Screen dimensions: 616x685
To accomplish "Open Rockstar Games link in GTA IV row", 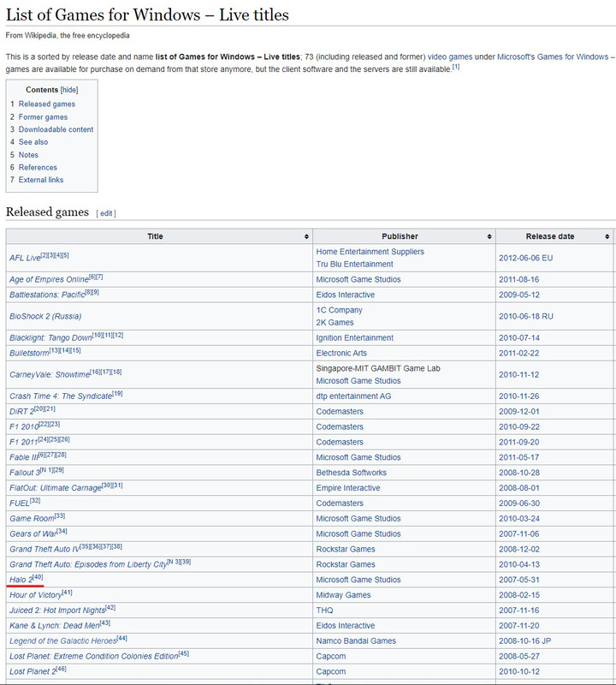I will coord(346,549).
